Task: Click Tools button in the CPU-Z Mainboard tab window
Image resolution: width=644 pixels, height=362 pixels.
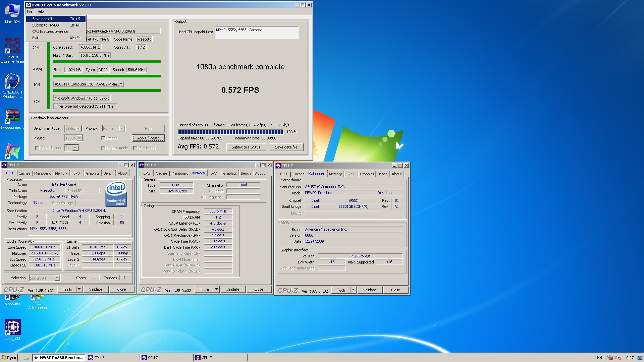Action: coord(341,290)
